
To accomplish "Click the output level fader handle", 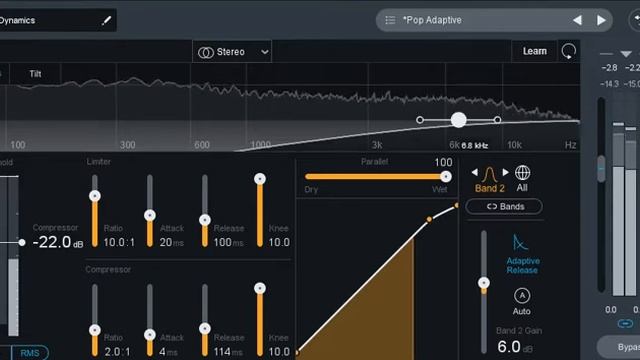I will 601,169.
